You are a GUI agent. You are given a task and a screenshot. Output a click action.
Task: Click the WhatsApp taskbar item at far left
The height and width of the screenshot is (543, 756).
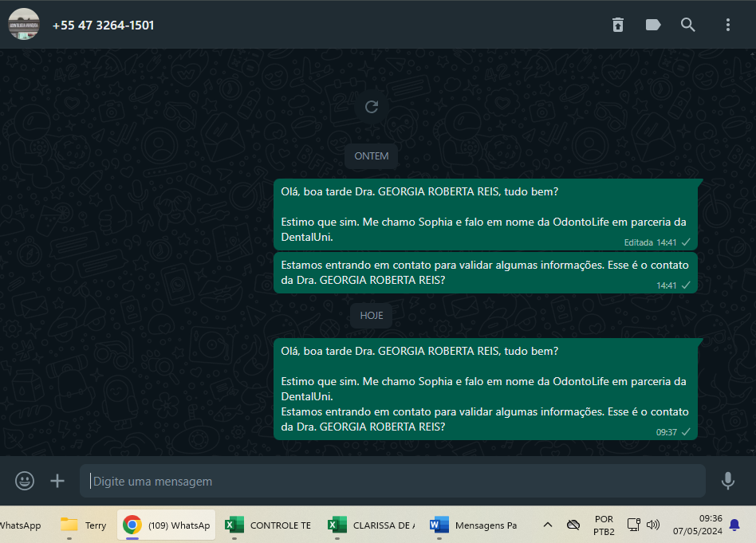[x=20, y=525]
